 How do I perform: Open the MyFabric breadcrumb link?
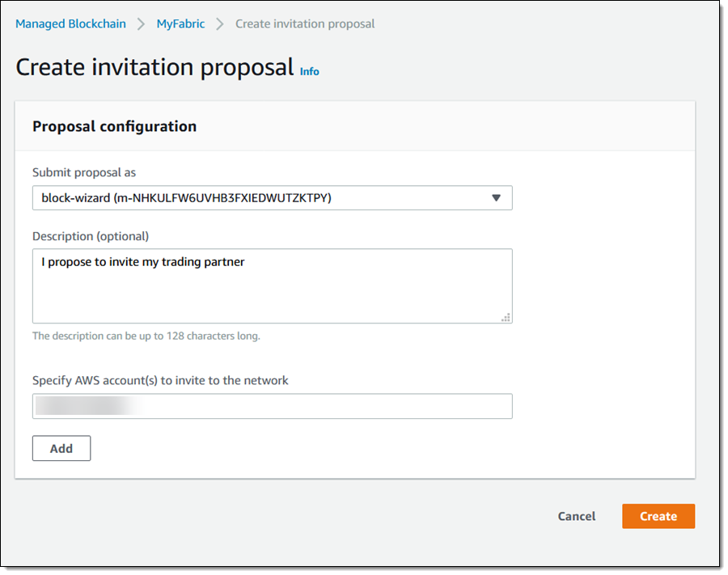(x=180, y=24)
